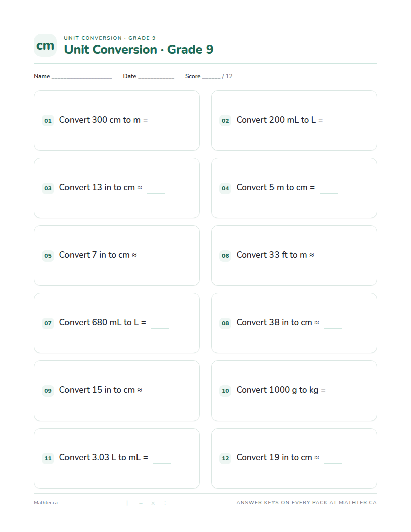411x532 pixels.
Task: Click 'ANSWER KEYS ON EVERY PACK AT MATHTER.CA'
Action: point(307,503)
